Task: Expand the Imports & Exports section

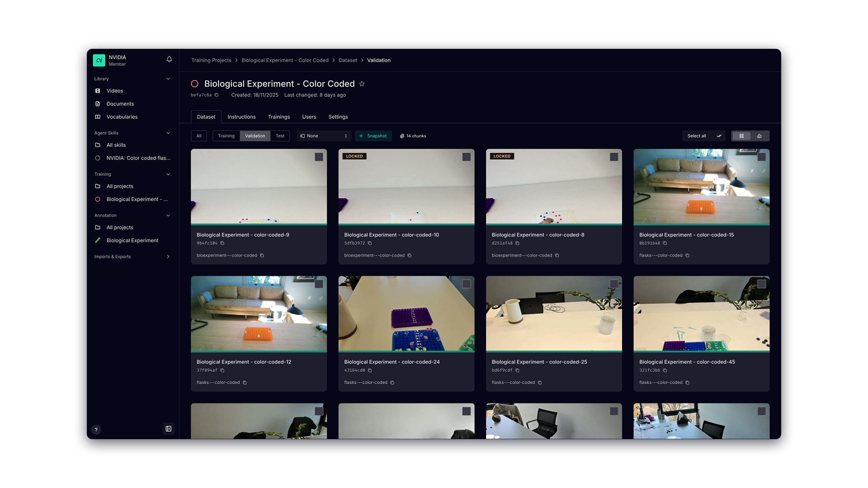Action: (x=168, y=257)
